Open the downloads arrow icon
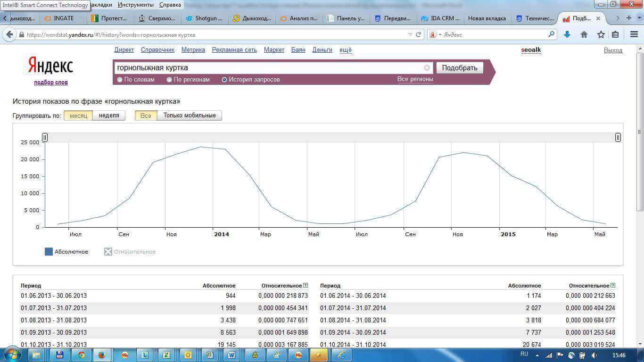 point(567,34)
